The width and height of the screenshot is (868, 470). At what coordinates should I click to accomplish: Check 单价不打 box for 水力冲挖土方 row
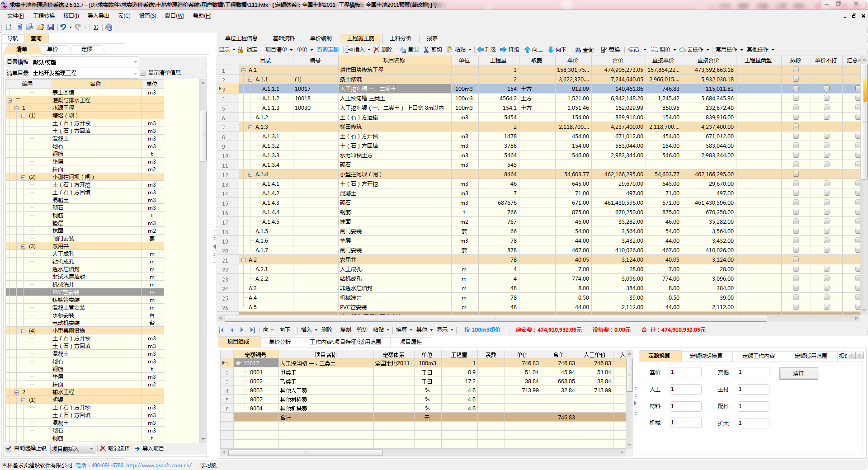click(826, 155)
